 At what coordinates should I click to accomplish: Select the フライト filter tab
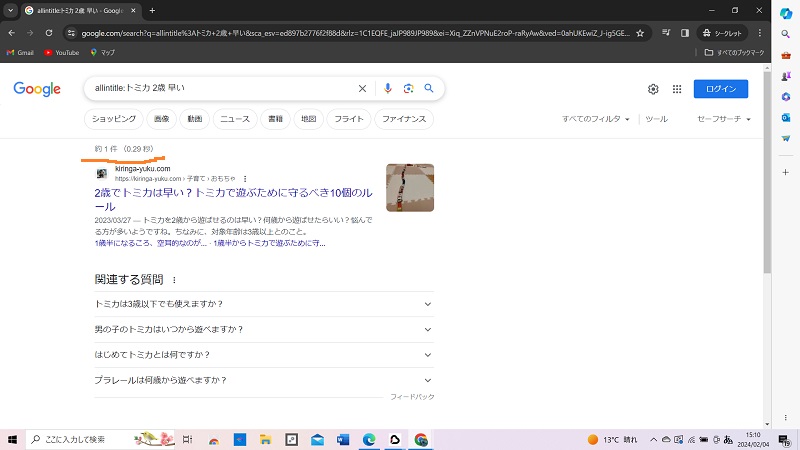point(348,119)
